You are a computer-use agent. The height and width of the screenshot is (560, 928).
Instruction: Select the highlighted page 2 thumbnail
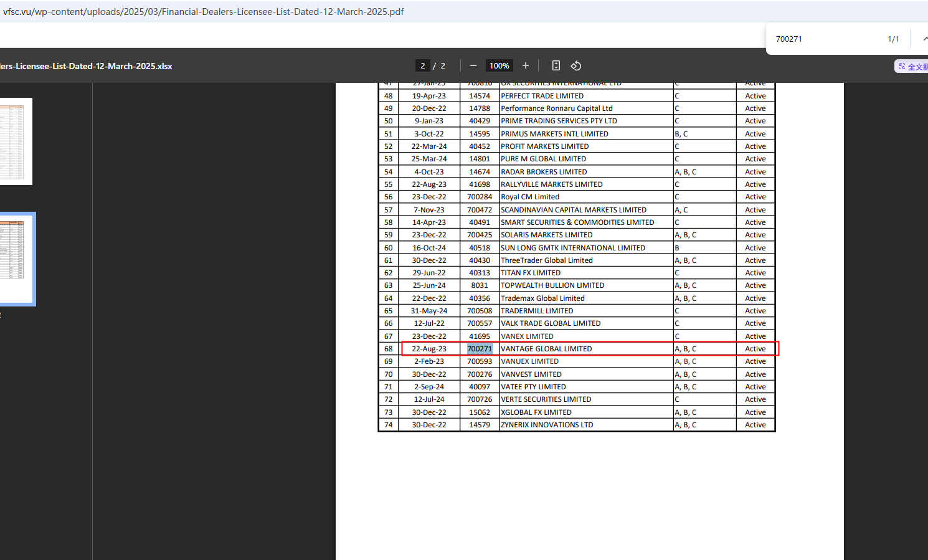point(12,258)
